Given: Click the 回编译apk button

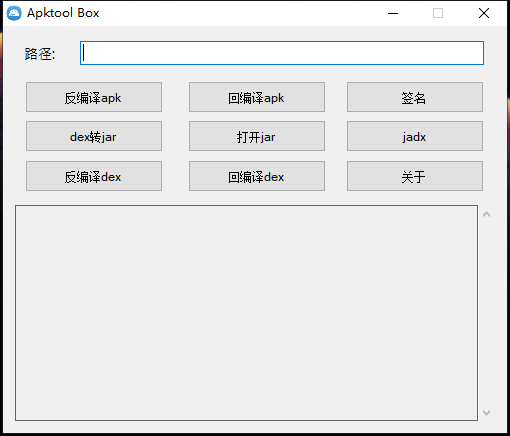Looking at the screenshot, I should [x=257, y=97].
